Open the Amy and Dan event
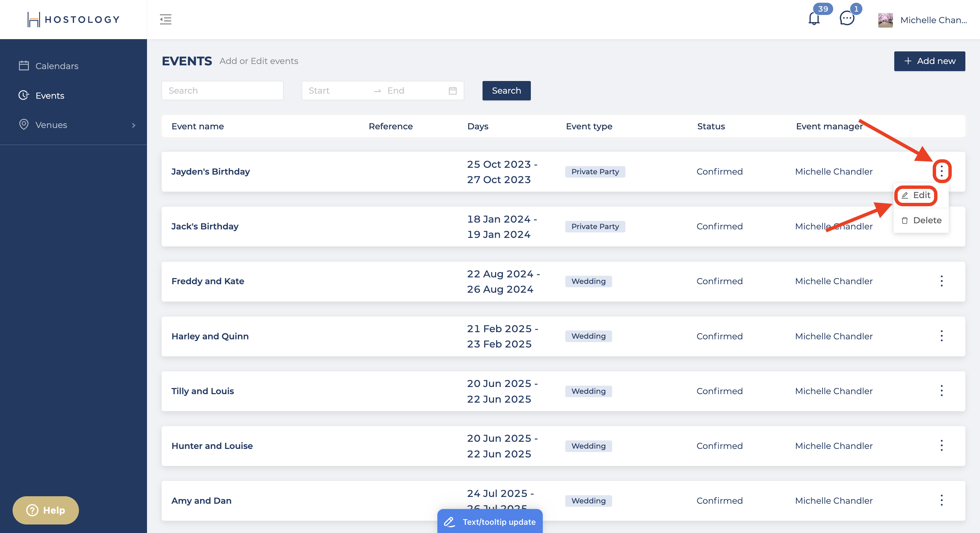 tap(201, 501)
